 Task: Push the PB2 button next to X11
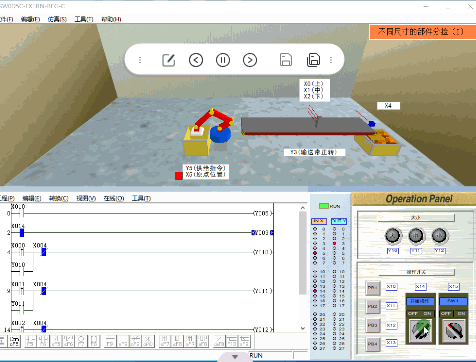click(x=373, y=306)
